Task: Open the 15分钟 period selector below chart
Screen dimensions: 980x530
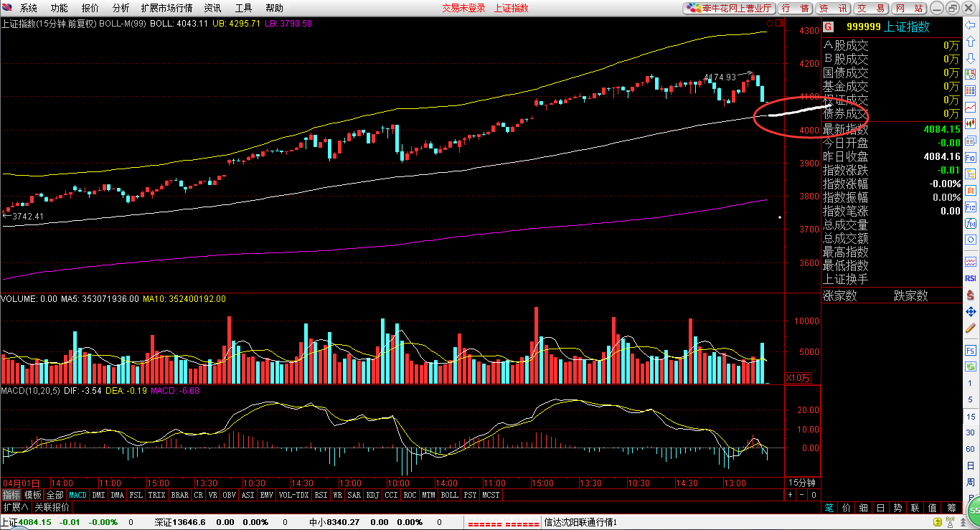Action: tap(802, 483)
